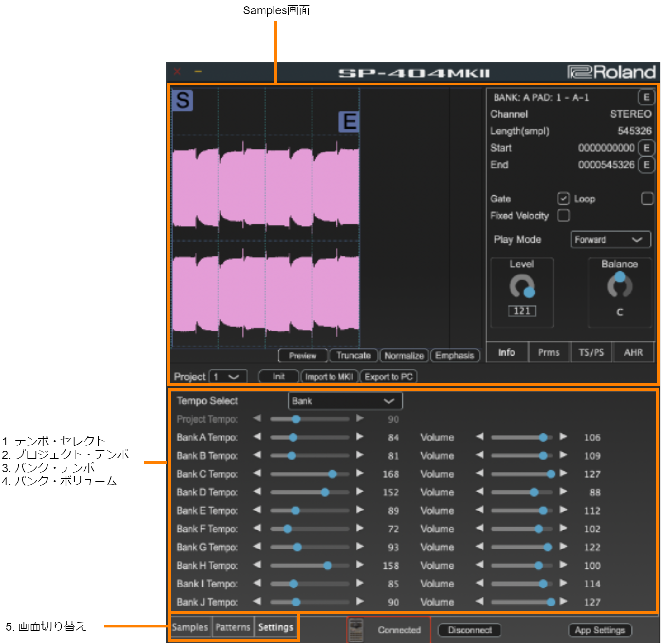Switch to the Settings screen tab
662x644 pixels.
275,627
